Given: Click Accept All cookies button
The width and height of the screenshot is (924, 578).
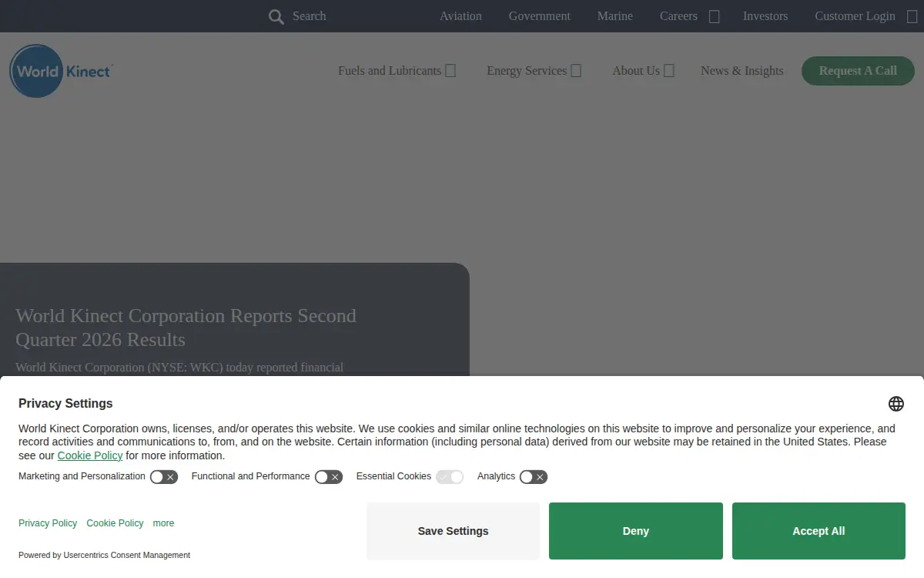Looking at the screenshot, I should tap(819, 531).
